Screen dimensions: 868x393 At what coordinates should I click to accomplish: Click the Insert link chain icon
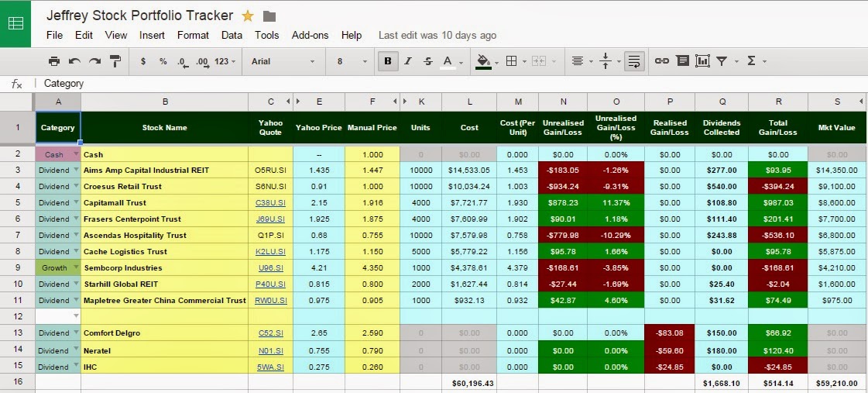(661, 61)
